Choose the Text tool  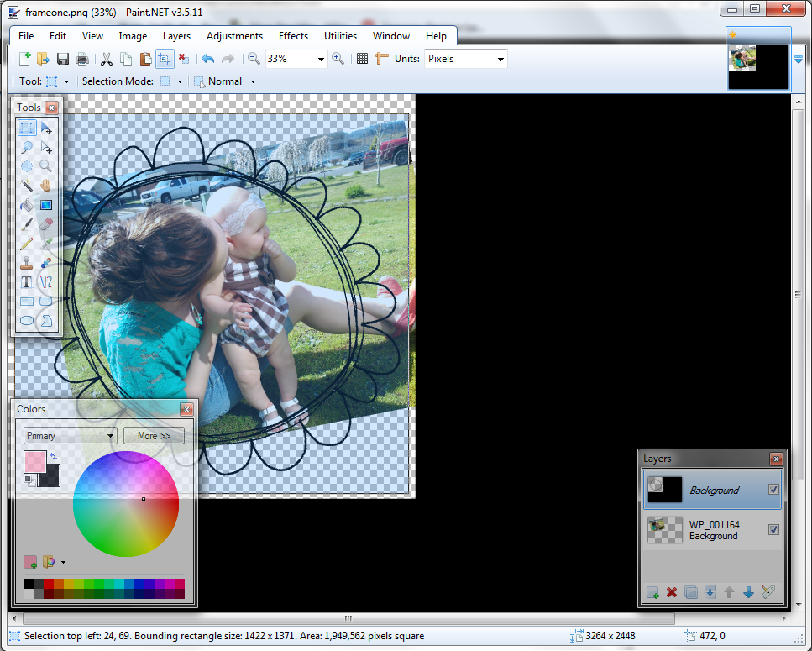[26, 281]
